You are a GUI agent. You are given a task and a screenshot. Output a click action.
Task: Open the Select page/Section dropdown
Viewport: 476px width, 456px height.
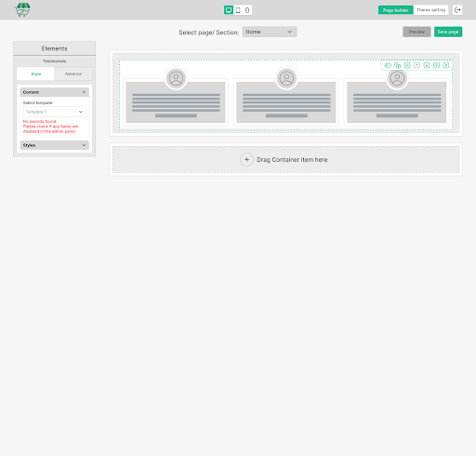270,32
